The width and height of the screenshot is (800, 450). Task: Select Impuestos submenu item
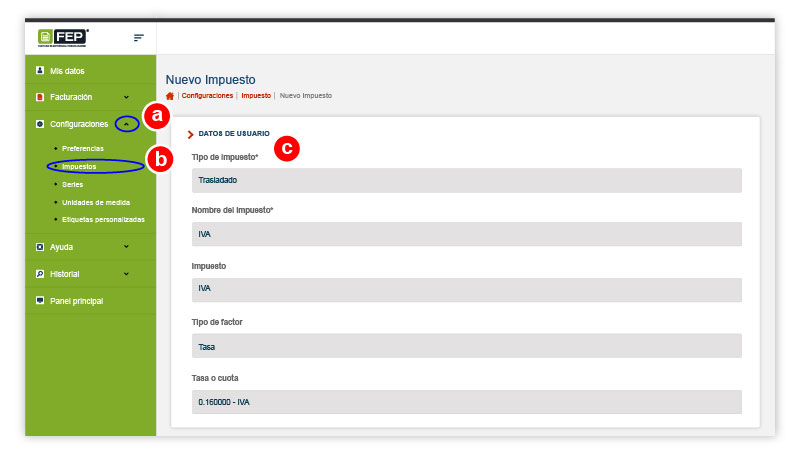[x=79, y=166]
